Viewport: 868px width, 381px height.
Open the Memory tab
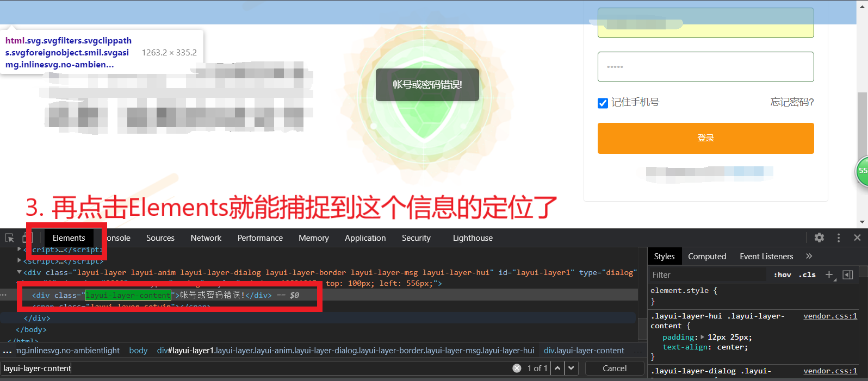[314, 238]
